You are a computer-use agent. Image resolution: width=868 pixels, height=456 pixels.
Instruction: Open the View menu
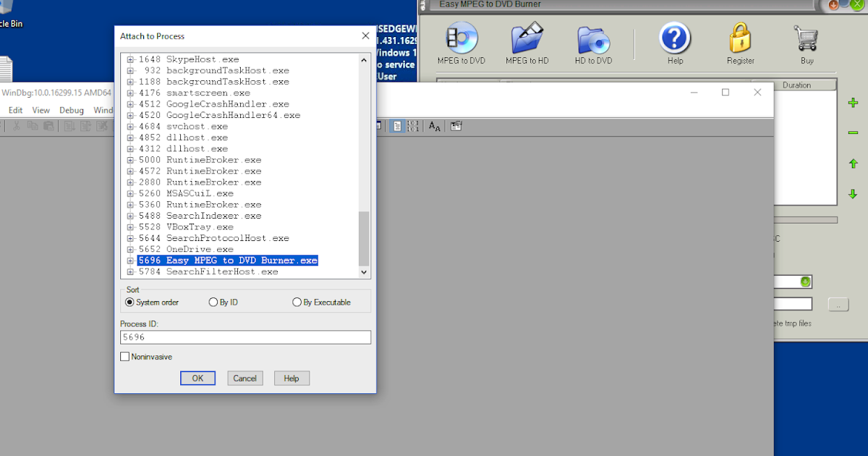click(41, 110)
